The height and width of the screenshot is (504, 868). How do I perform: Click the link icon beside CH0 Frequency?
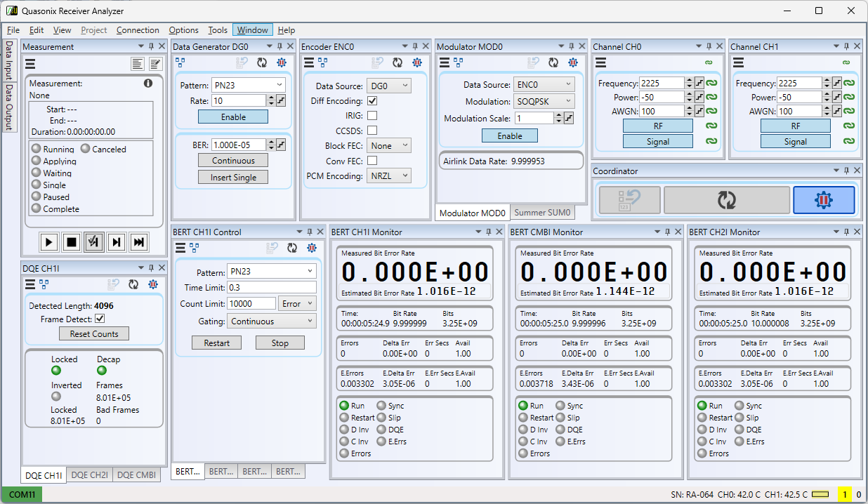pos(711,83)
